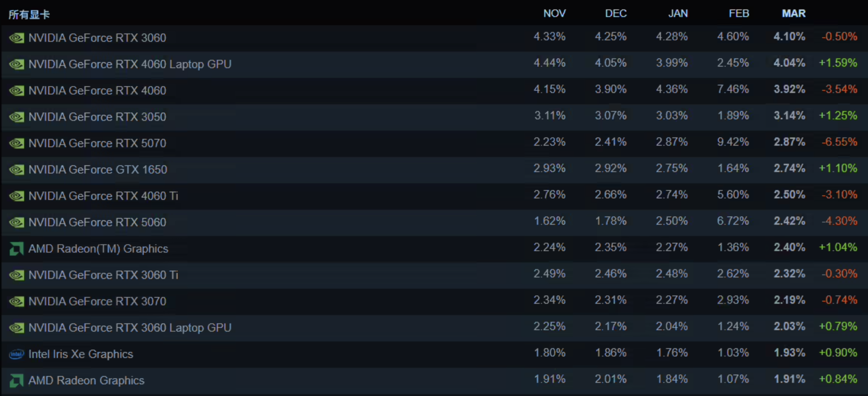Screen dimensions: 868x396
Task: Click the NVIDIA logo beside RTX 3060
Action: pyautogui.click(x=17, y=38)
